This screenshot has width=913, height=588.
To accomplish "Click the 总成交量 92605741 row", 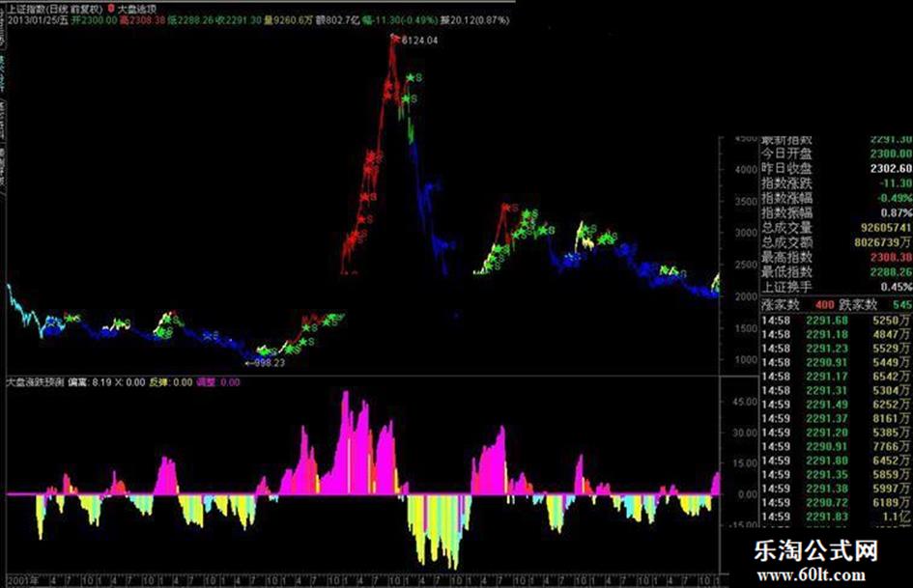I will pyautogui.click(x=836, y=228).
